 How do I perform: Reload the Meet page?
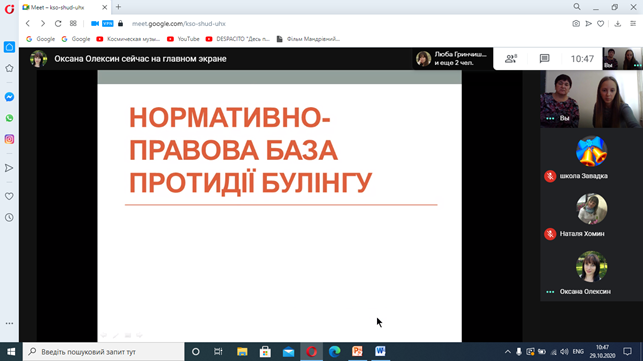pos(58,24)
